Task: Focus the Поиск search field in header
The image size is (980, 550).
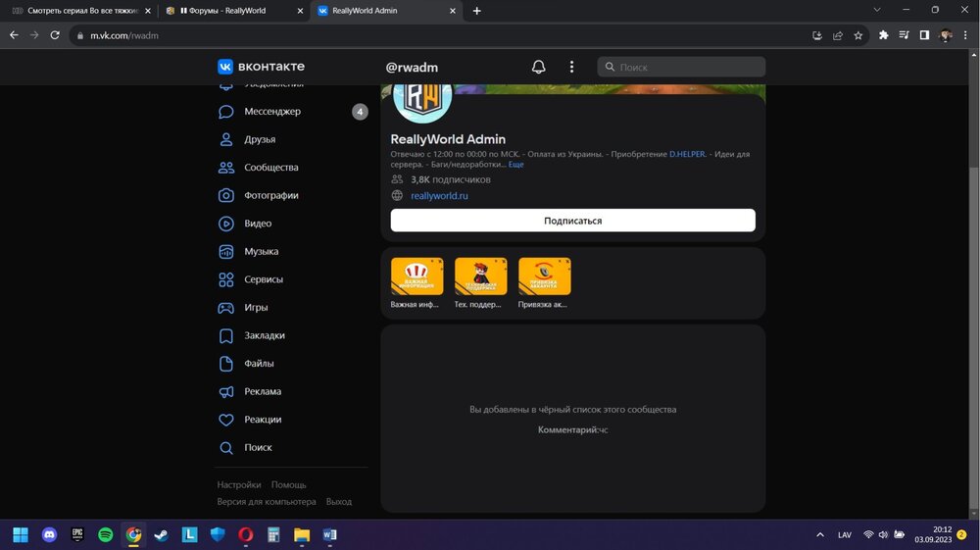Action: 681,67
